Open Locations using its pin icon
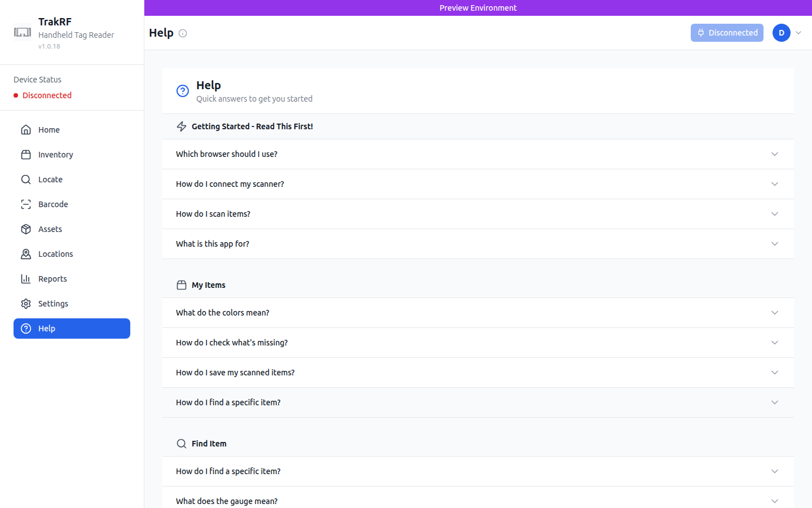This screenshot has height=508, width=812. tap(26, 253)
